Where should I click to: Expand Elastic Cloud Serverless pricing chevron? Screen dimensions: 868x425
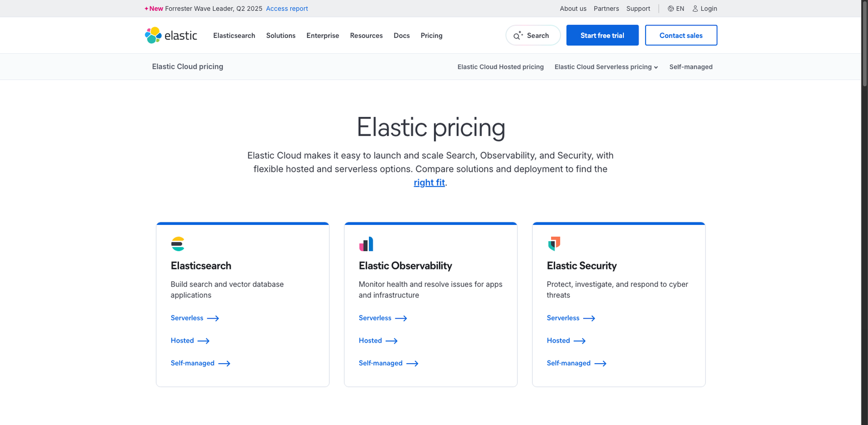[656, 67]
